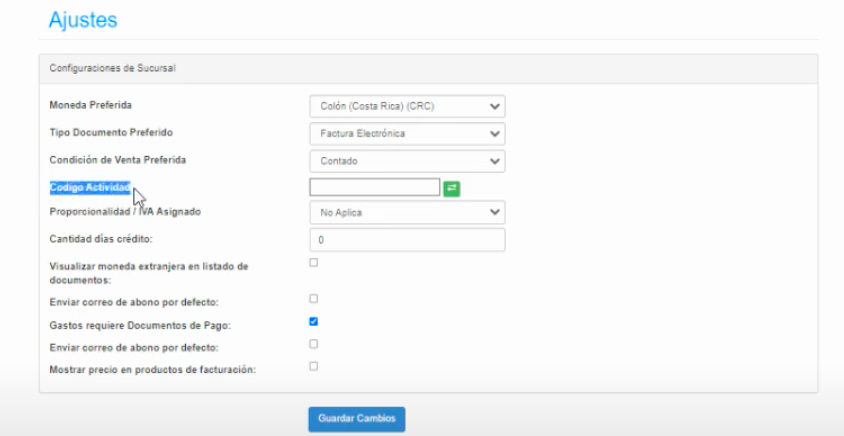
Task: Open the Tipo Documento Preferido dropdown
Action: [407, 133]
